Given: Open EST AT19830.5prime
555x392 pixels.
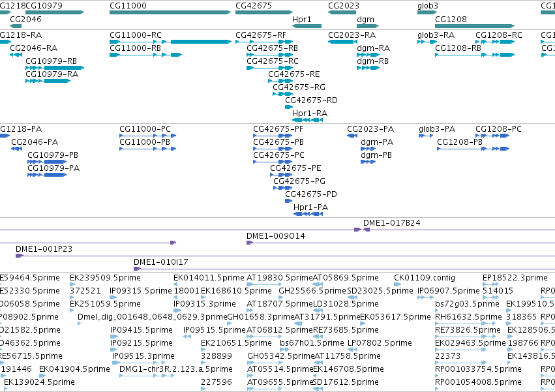Looking at the screenshot, I should tap(280, 279).
